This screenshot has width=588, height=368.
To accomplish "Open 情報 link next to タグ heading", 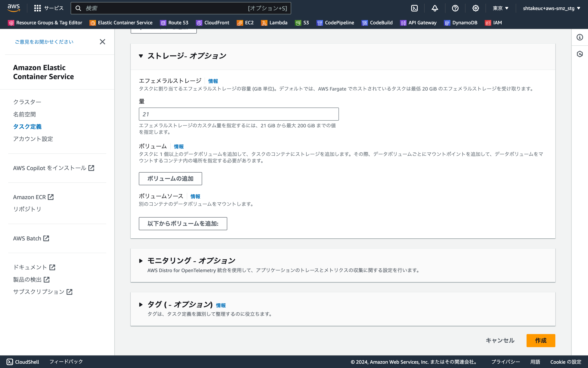I will [x=221, y=305].
